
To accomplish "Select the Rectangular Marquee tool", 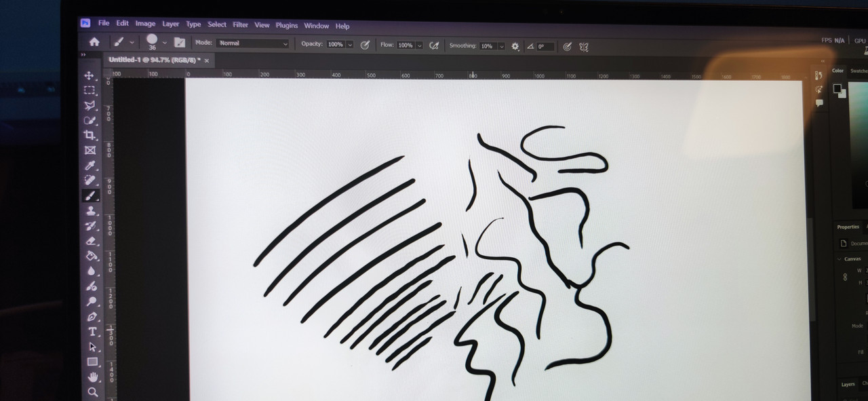I will coord(90,90).
